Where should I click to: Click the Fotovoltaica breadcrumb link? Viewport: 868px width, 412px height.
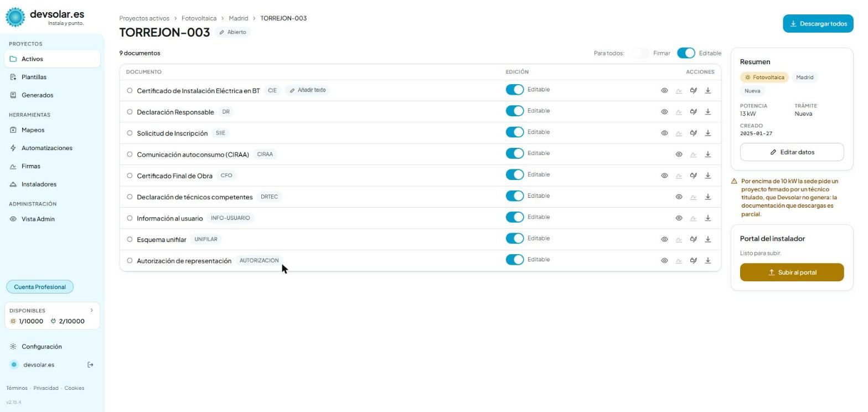(199, 18)
